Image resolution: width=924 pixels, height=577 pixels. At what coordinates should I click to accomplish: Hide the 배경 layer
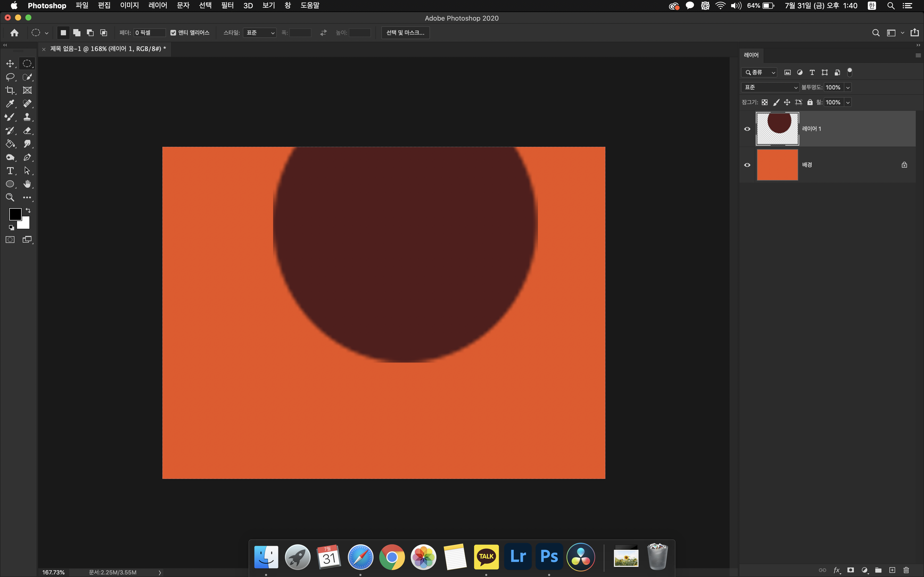747,165
